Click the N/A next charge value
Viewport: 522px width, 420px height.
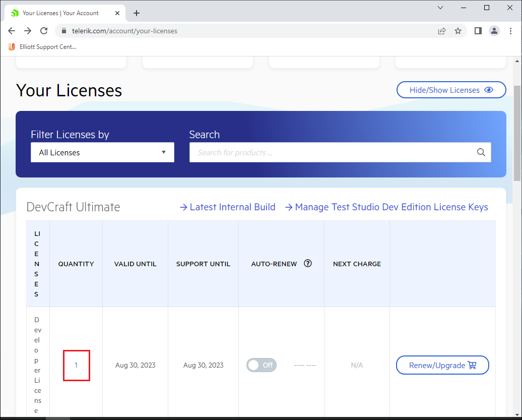(x=357, y=366)
